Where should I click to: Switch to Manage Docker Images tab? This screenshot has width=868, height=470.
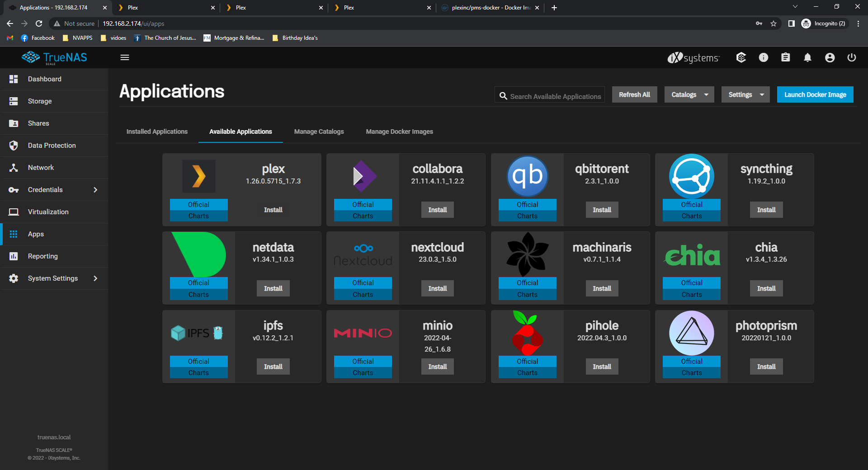click(399, 132)
